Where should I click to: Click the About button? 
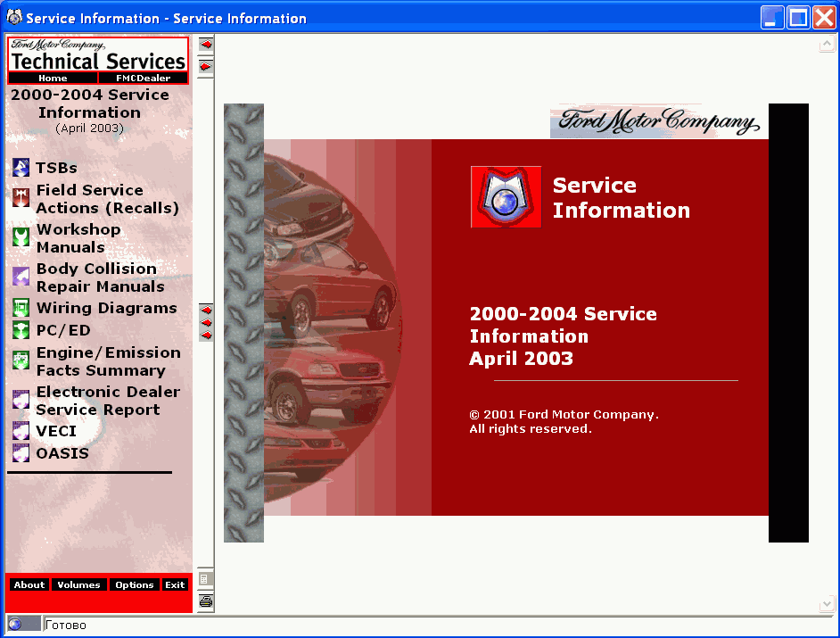coord(29,585)
